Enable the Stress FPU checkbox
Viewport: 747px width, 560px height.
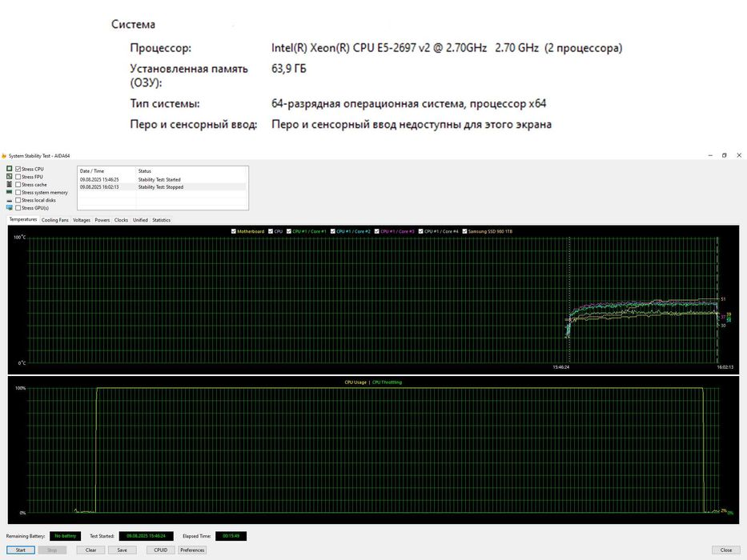click(18, 177)
